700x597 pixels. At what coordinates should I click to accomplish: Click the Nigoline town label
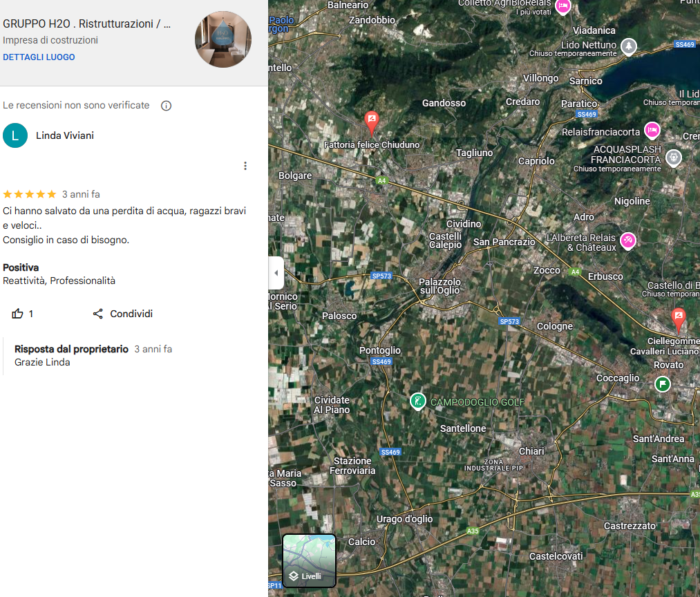tap(632, 201)
